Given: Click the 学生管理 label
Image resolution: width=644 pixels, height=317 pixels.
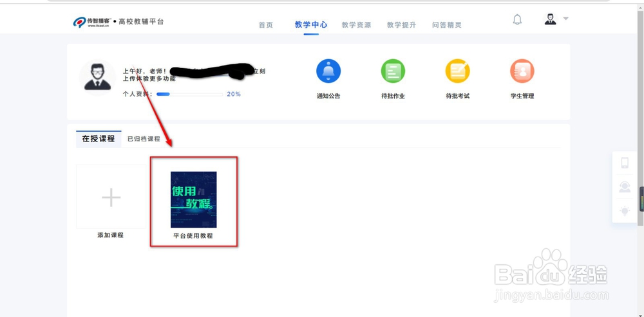Looking at the screenshot, I should point(522,96).
